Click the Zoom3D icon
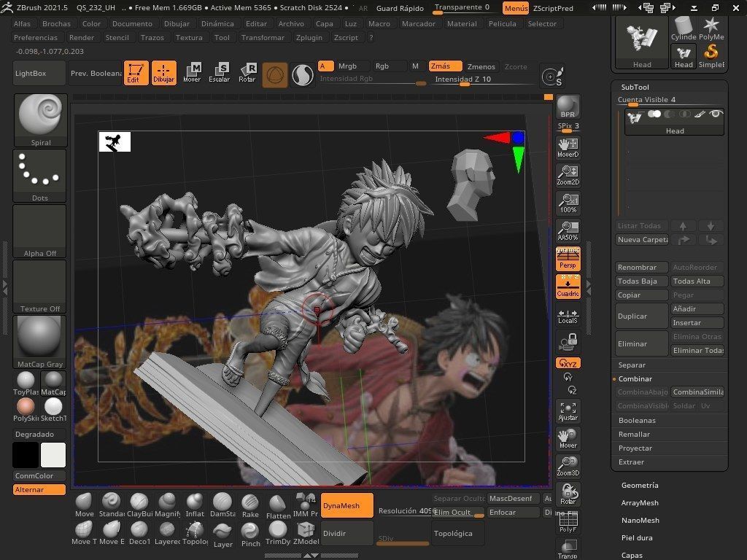 click(568, 466)
